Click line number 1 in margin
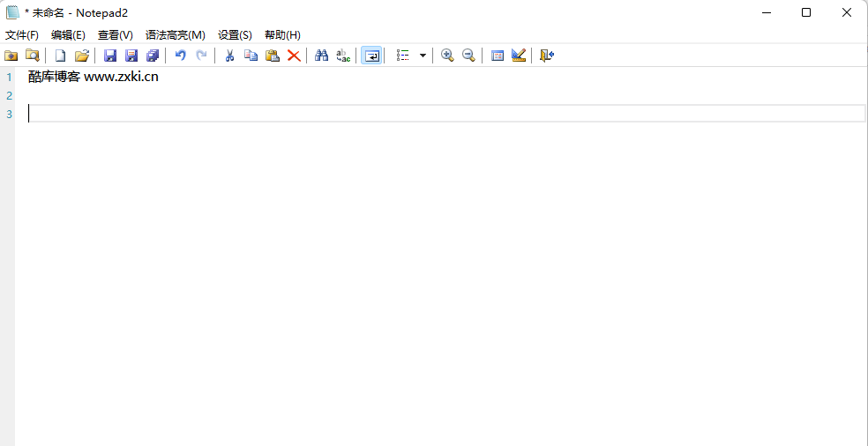The width and height of the screenshot is (868, 446). click(x=9, y=77)
